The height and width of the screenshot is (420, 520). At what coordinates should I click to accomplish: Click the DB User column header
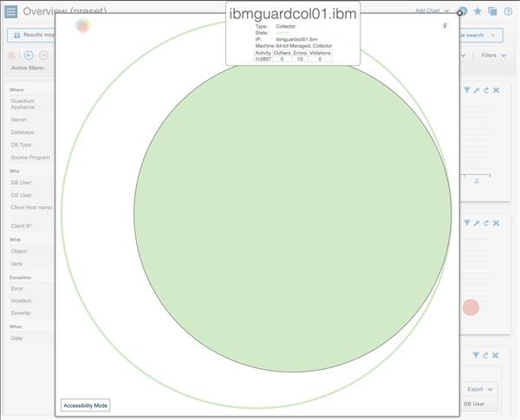[x=474, y=404]
